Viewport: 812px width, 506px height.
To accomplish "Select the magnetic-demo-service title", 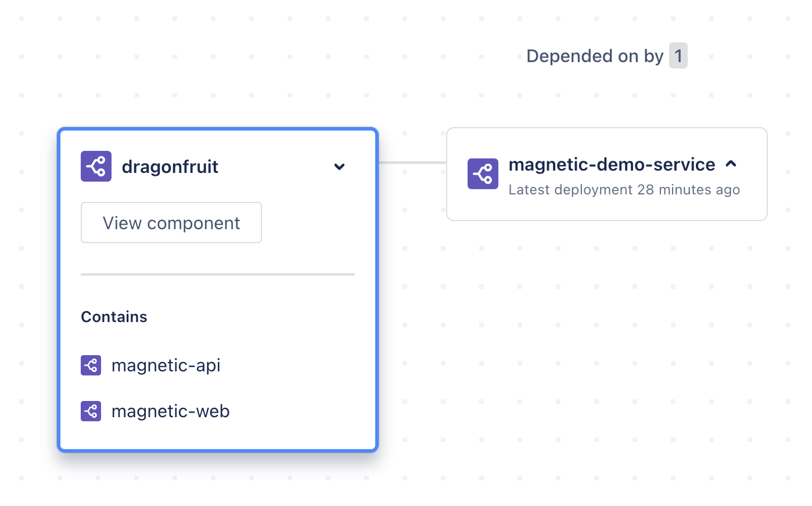I will 612,164.
